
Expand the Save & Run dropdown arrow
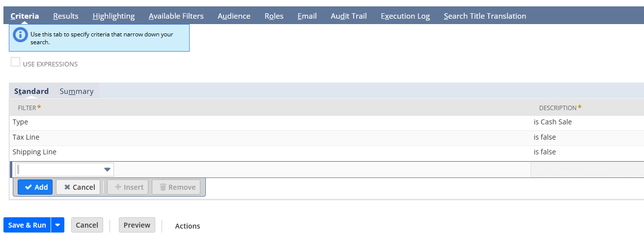[58, 225]
